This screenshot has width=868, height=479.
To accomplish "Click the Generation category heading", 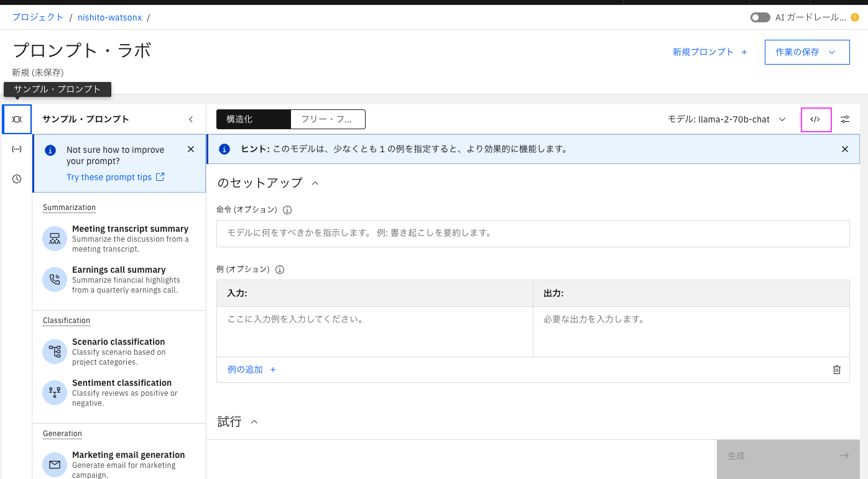I will point(62,434).
